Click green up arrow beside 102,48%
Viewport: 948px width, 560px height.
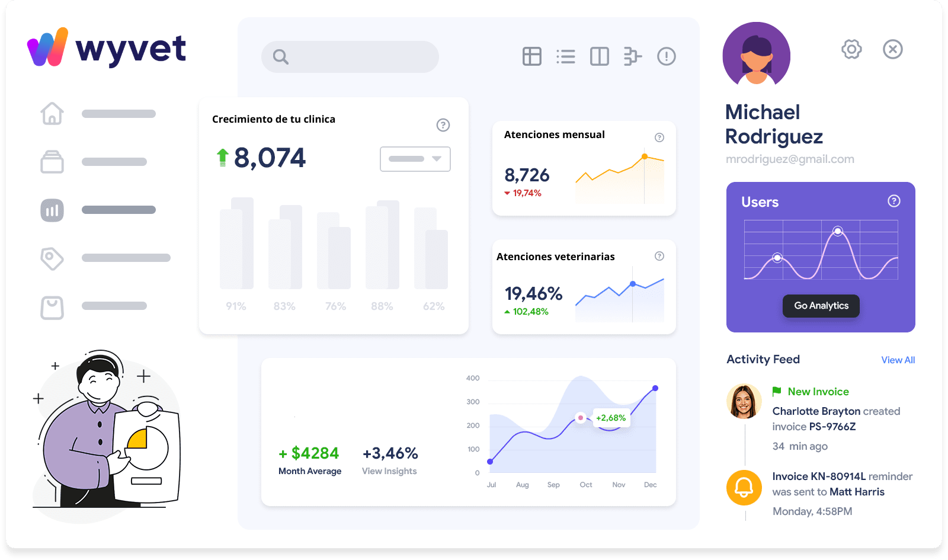[507, 312]
